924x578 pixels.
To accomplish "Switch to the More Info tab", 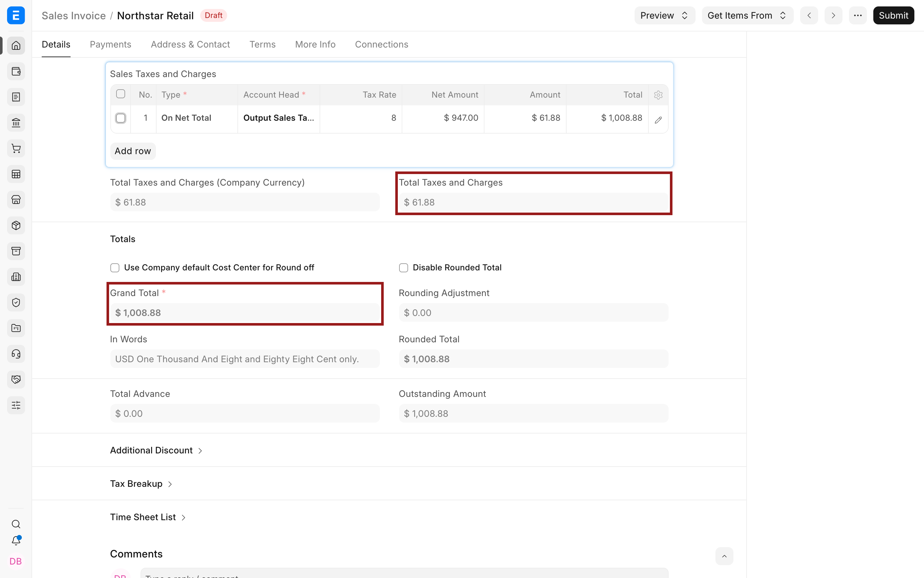I will [315, 44].
